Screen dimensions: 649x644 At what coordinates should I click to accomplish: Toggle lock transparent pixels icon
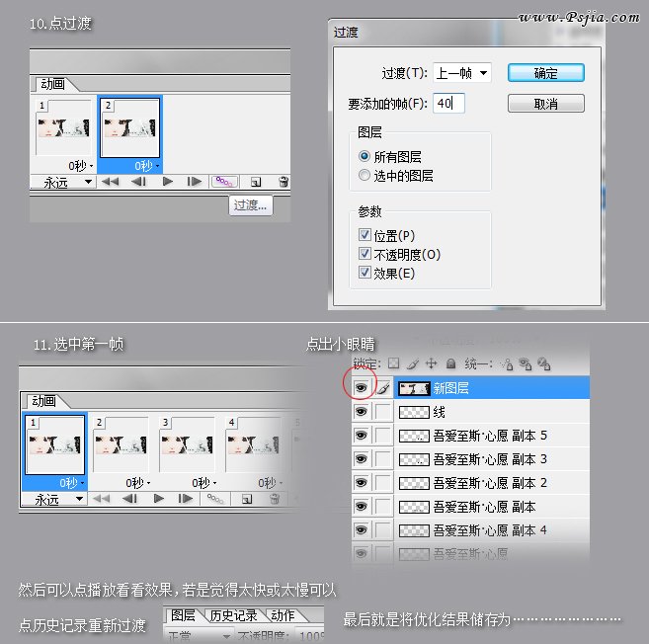[393, 363]
